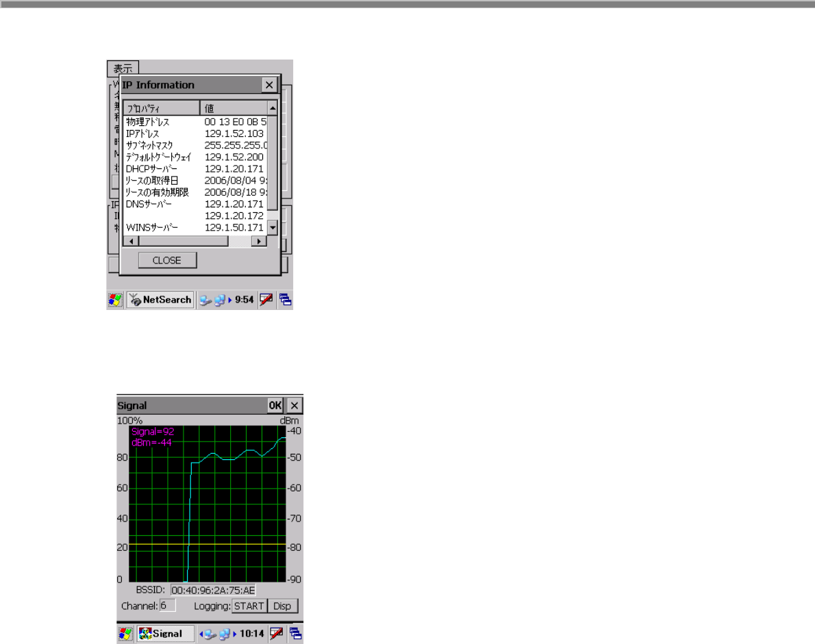Viewport: 815px width, 644px height.
Task: Select the リースの取得日 row
Action: coord(195,180)
